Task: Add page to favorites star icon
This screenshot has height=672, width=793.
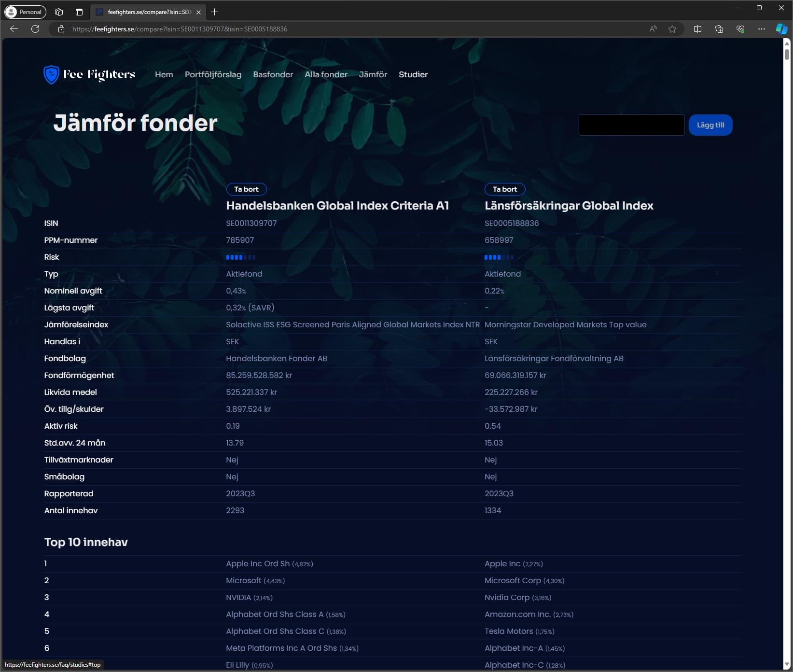Action: [672, 29]
